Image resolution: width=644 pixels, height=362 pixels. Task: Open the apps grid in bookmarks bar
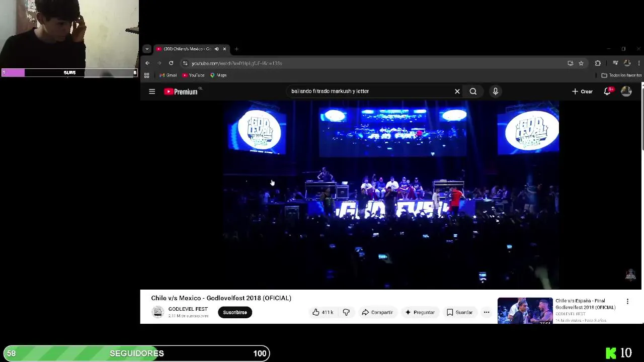(x=146, y=75)
